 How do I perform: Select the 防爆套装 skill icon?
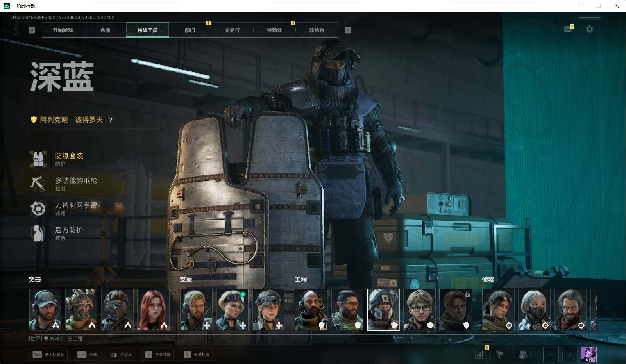coord(38,159)
